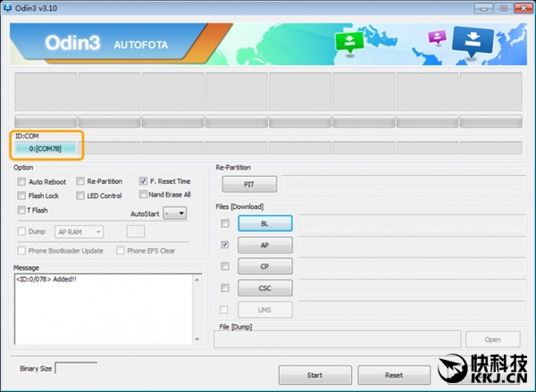Click the '<ID:0/078> Added!!' log line
This screenshot has width=536, height=392.
point(46,279)
